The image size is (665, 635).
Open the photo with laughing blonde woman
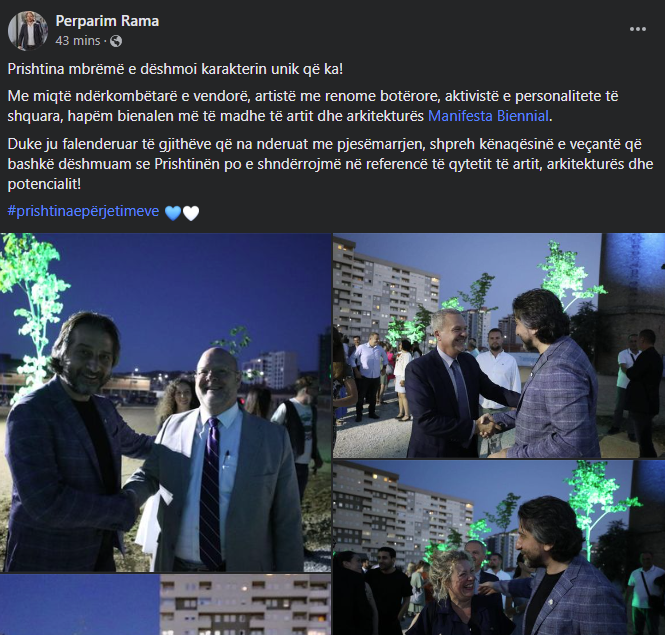(x=499, y=548)
